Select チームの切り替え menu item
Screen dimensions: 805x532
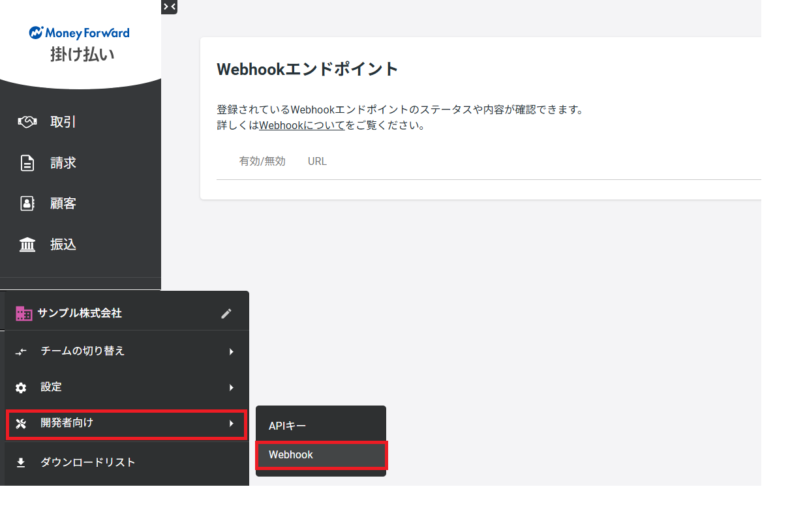(x=127, y=351)
